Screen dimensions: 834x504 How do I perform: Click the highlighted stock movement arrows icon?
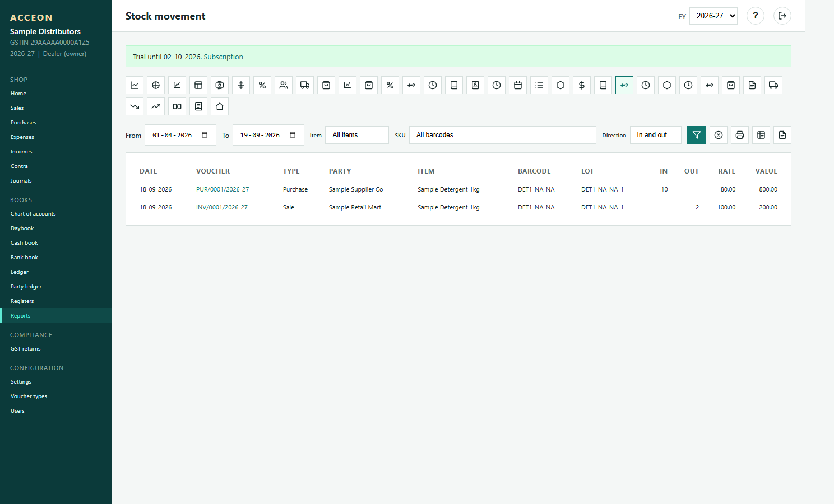click(624, 85)
